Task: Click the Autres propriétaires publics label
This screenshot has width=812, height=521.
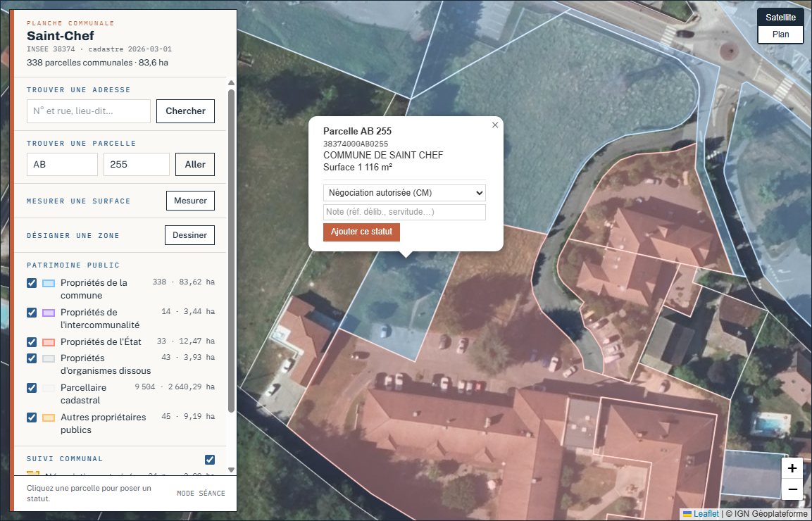Action: click(103, 423)
